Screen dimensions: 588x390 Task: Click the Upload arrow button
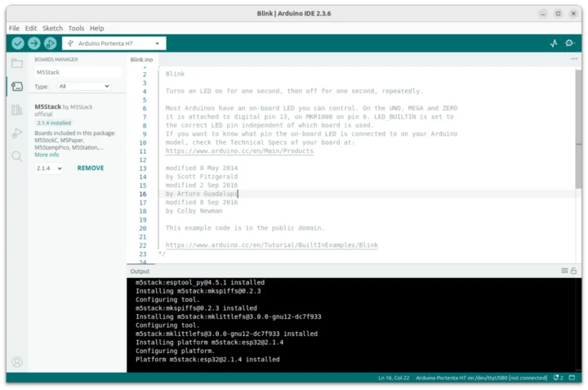[x=33, y=43]
